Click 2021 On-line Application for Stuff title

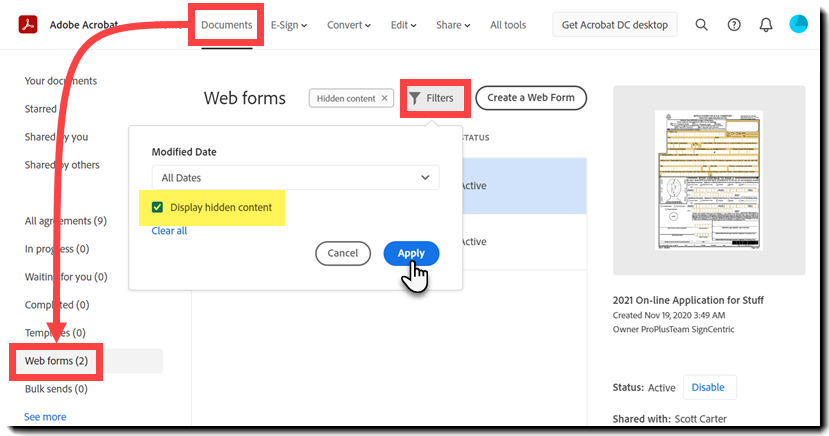tap(688, 300)
